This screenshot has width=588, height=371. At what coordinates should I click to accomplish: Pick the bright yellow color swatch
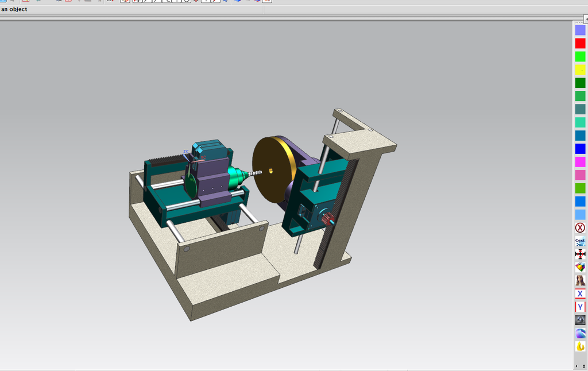(580, 69)
